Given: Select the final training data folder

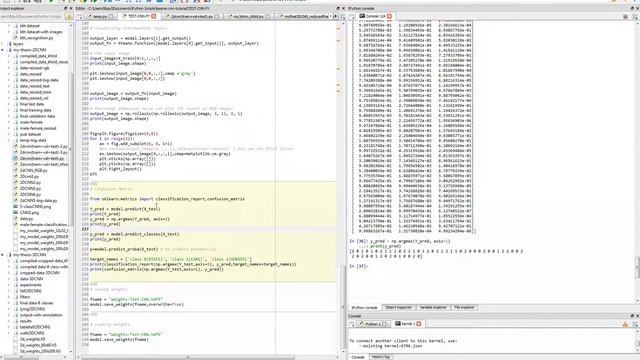Looking at the screenshot, I should (36, 110).
